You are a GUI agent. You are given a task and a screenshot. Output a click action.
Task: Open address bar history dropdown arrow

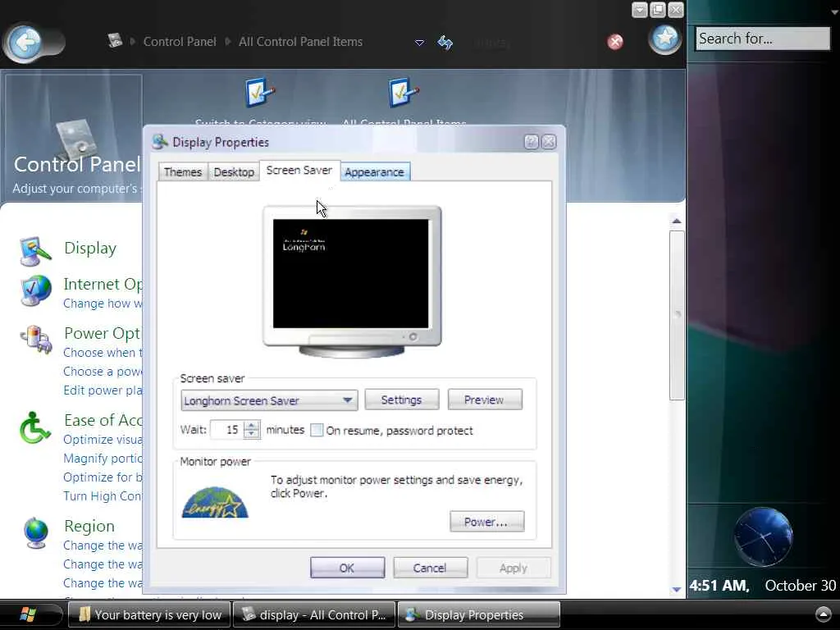(x=419, y=43)
